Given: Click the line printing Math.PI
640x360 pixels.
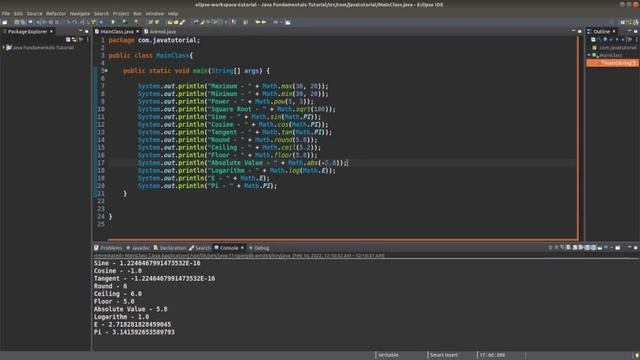Looking at the screenshot, I should pyautogui.click(x=207, y=186).
